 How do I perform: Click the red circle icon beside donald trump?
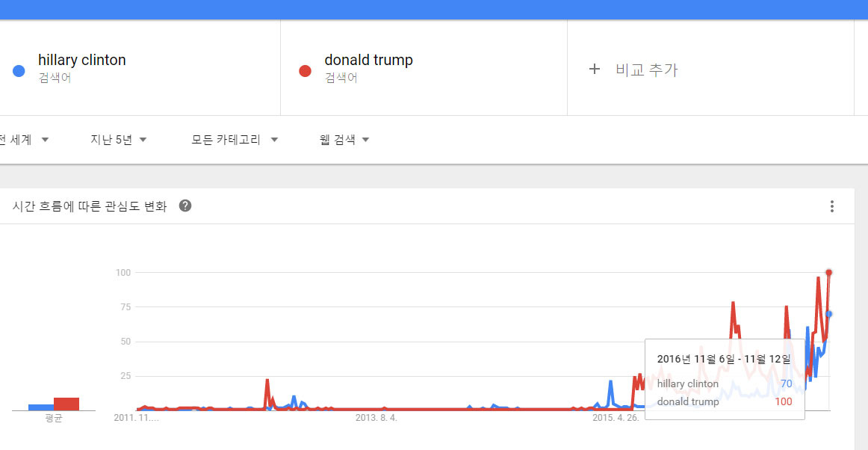click(305, 71)
